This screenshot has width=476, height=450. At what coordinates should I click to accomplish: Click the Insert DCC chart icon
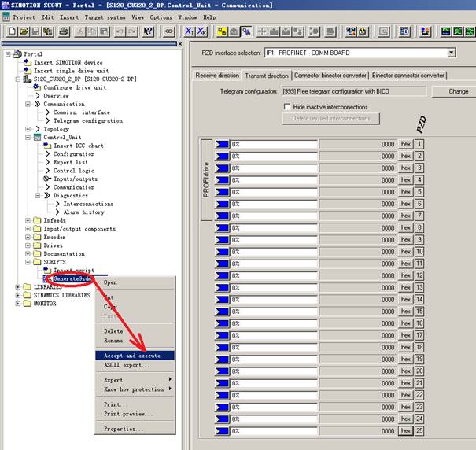pyautogui.click(x=46, y=146)
